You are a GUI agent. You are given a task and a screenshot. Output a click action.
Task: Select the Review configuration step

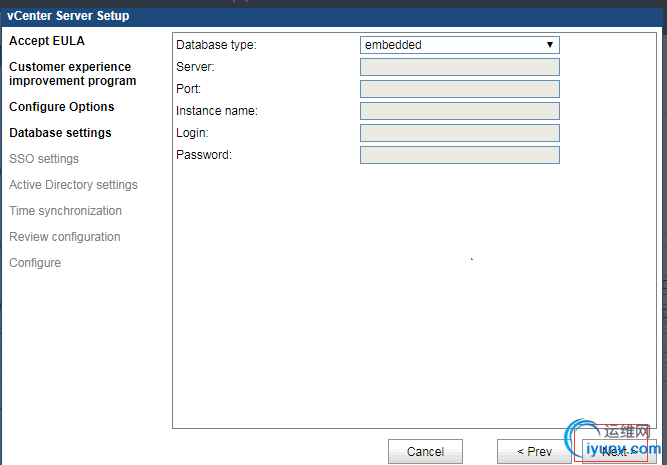(x=64, y=237)
